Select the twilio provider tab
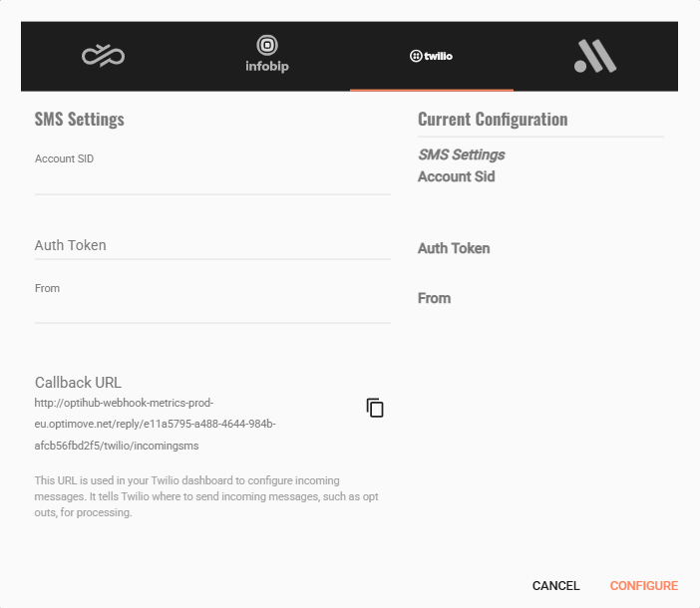 coord(431,56)
